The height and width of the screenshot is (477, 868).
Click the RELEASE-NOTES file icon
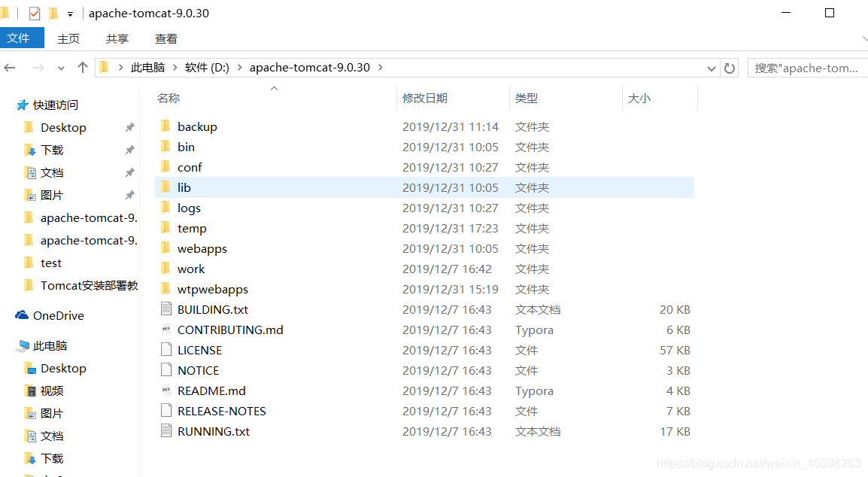click(x=166, y=410)
